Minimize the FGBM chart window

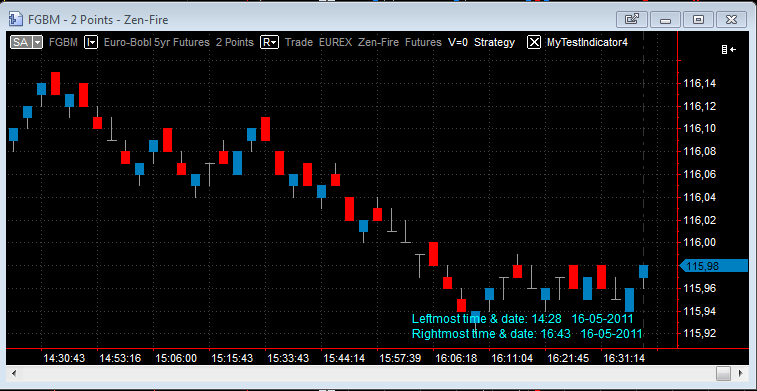tap(665, 19)
